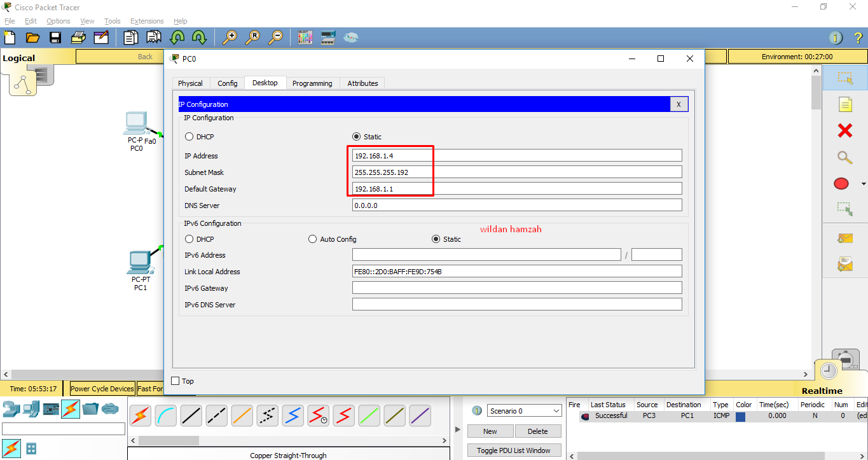Choose the Console cable connection type
The image size is (868, 460).
point(166,416)
